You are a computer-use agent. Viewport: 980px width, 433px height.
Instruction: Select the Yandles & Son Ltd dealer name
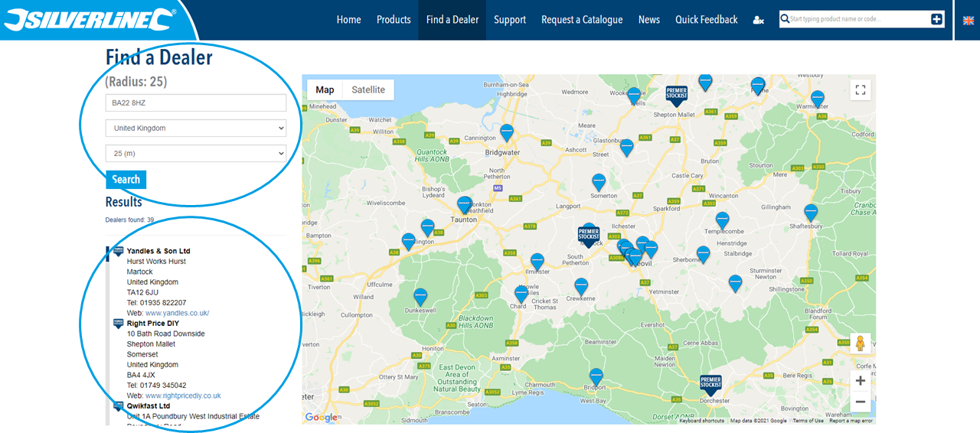click(158, 251)
